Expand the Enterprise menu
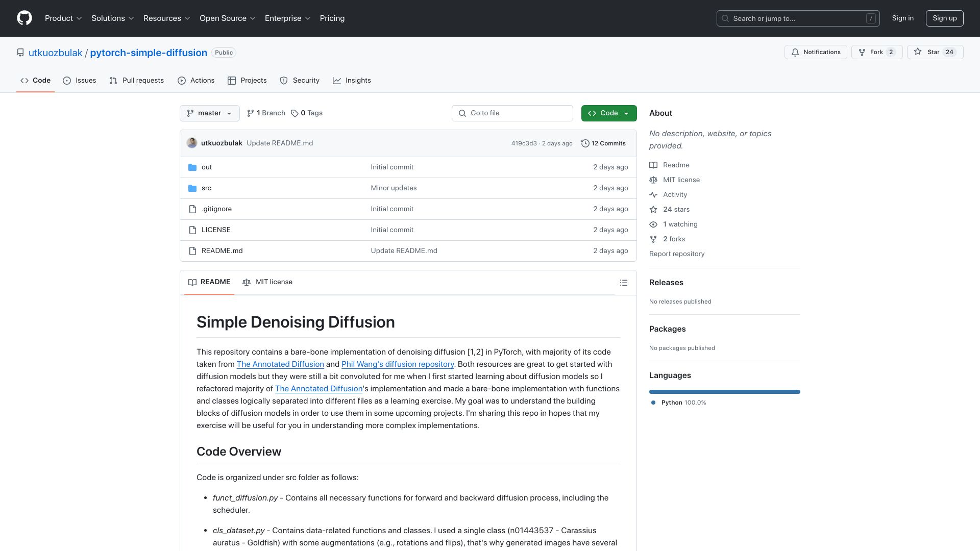The width and height of the screenshot is (980, 551). pyautogui.click(x=288, y=18)
